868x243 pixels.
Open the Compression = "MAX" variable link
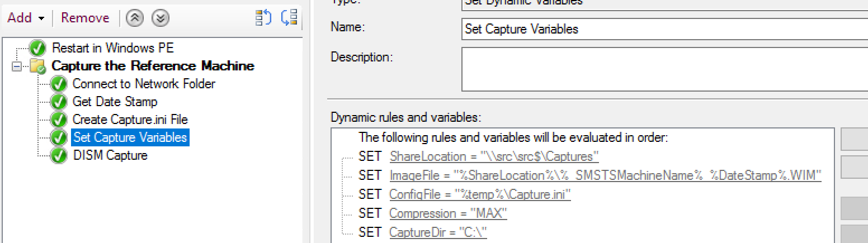point(448,213)
